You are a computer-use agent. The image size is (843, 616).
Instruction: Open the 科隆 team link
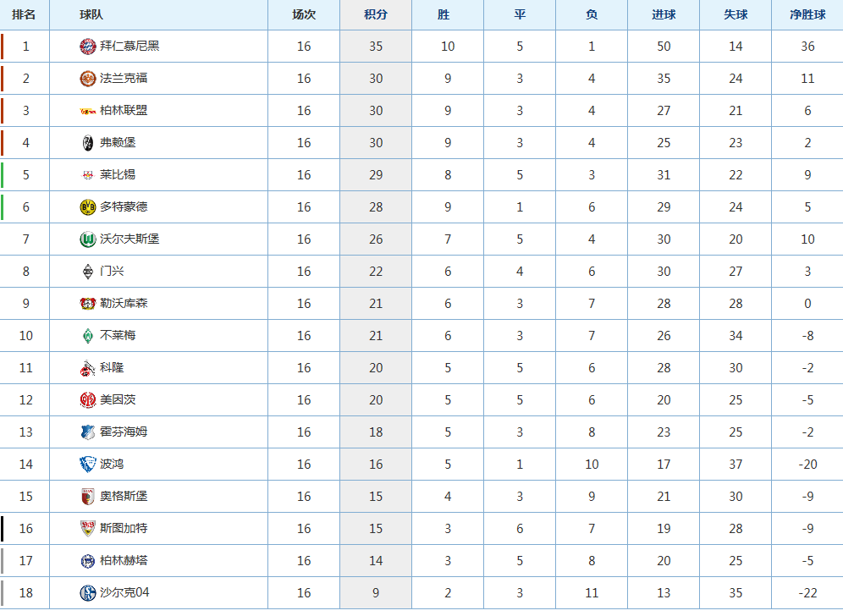point(112,368)
